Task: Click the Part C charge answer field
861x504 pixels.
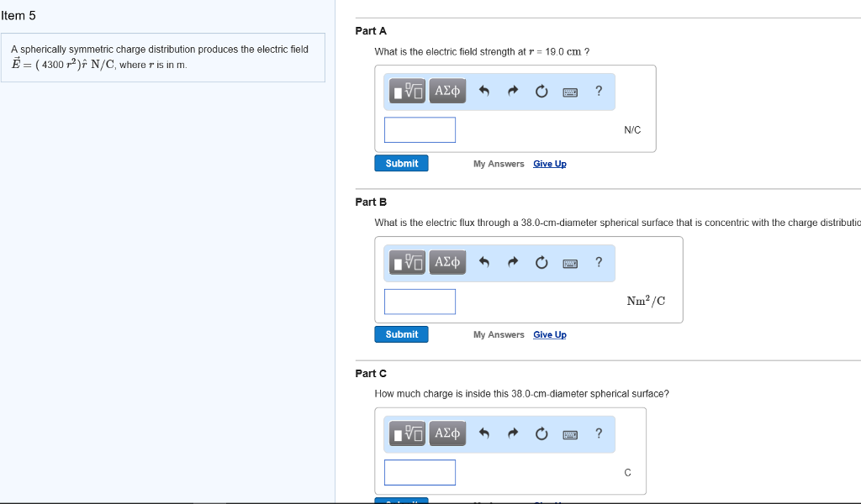Action: pos(420,472)
